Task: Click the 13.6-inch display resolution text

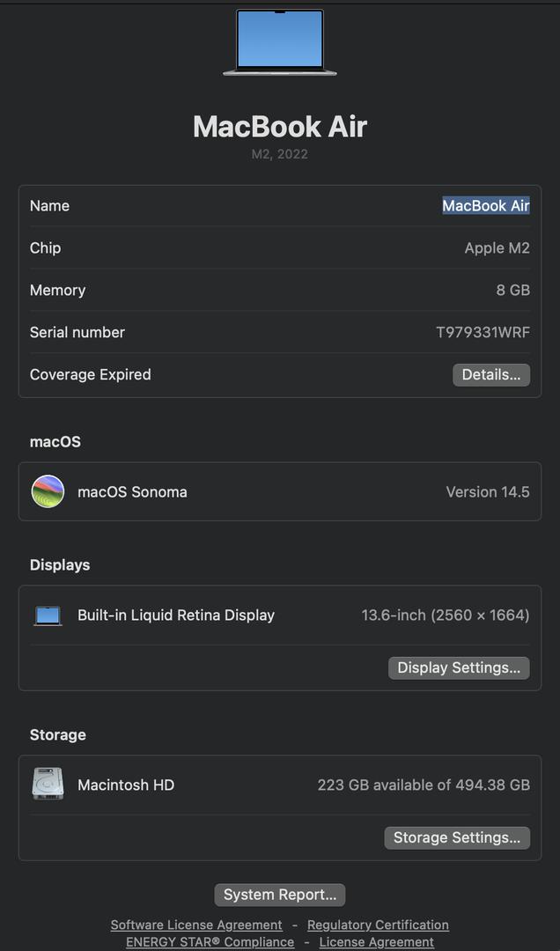Action: point(446,616)
